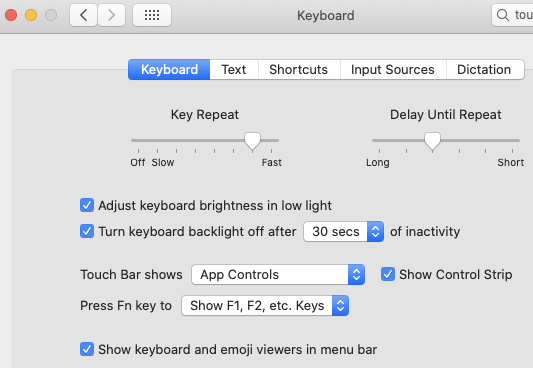
Task: Click the red close window button
Action: click(11, 15)
